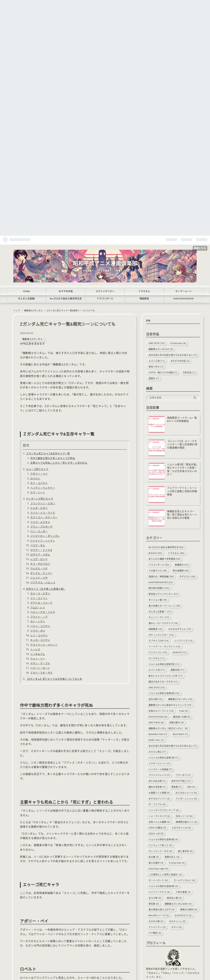The width and height of the screenshot is (210, 980).
Task: Open パプテマス・シロッコ in the table of contents
Action: coord(43,582)
